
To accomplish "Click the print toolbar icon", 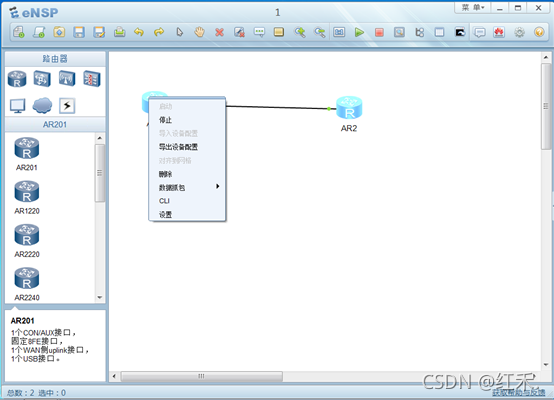I will [x=119, y=33].
